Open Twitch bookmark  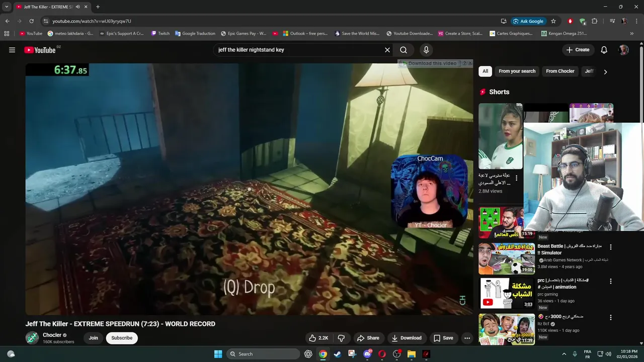[160, 34]
